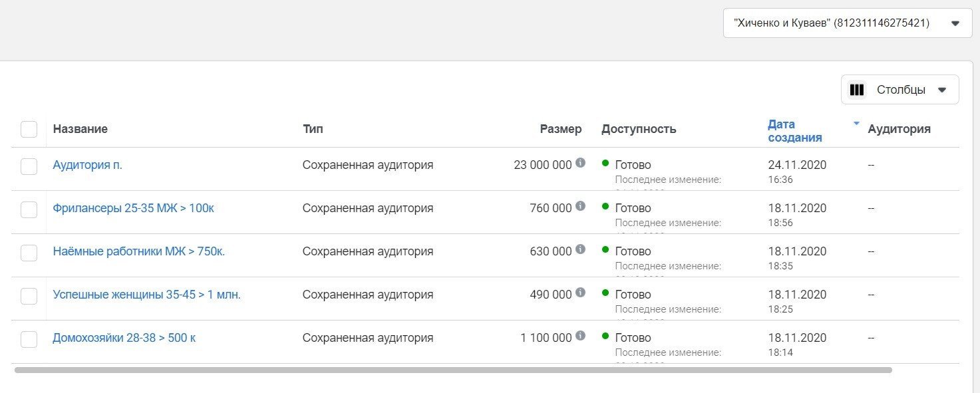Click the horizontal scrollbar under the table
Image resolution: width=980 pixels, height=393 pixels.
coord(452,370)
